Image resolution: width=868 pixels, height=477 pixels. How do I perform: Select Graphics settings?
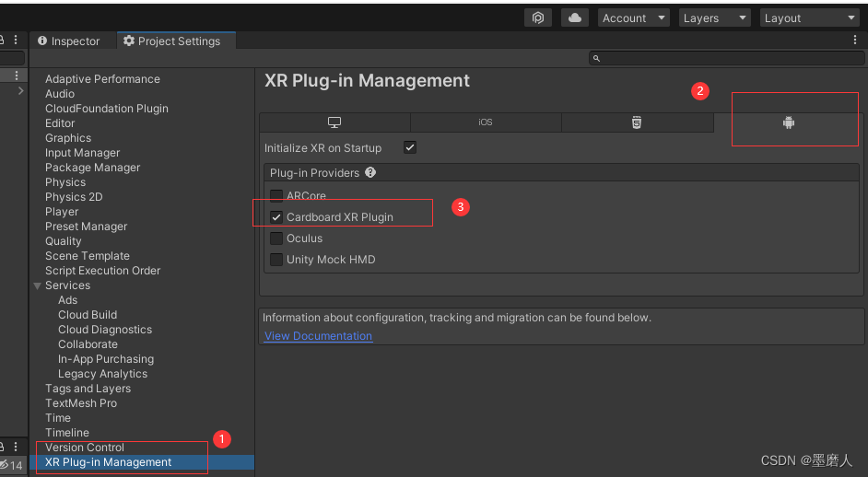(68, 138)
